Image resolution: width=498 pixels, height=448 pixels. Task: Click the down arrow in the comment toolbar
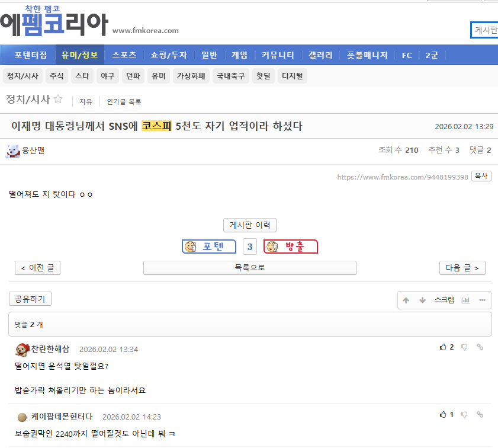point(422,300)
